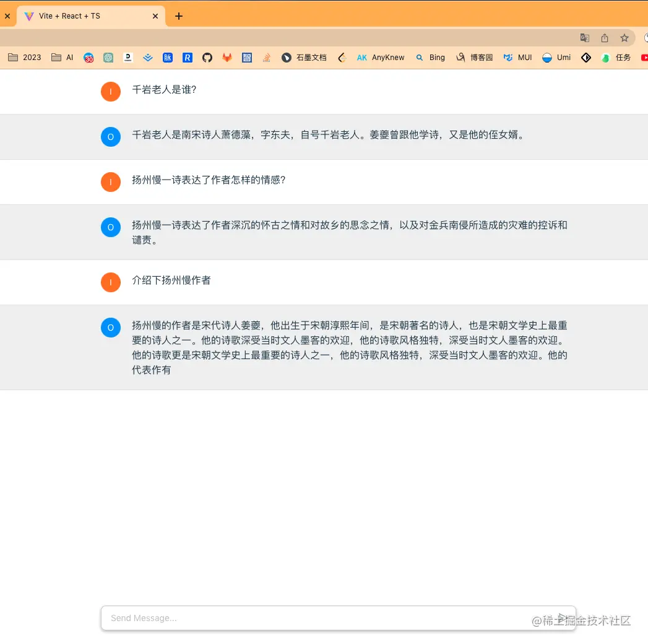Select the Vite + React + TS tab
Screen dimensions: 648x644
coord(87,16)
